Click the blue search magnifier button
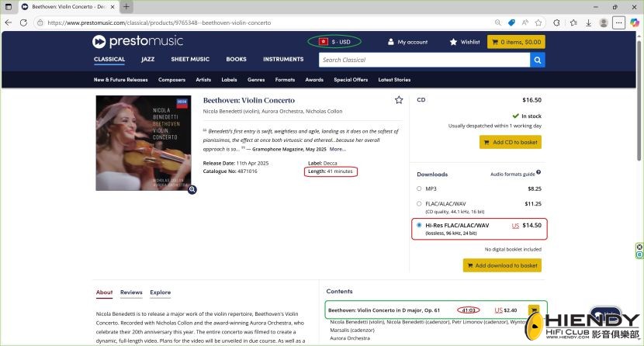Image resolution: width=644 pixels, height=346 pixels. click(x=537, y=60)
